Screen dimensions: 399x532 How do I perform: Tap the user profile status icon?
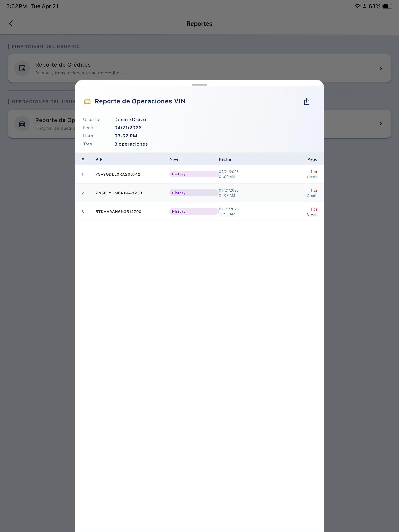tap(365, 6)
